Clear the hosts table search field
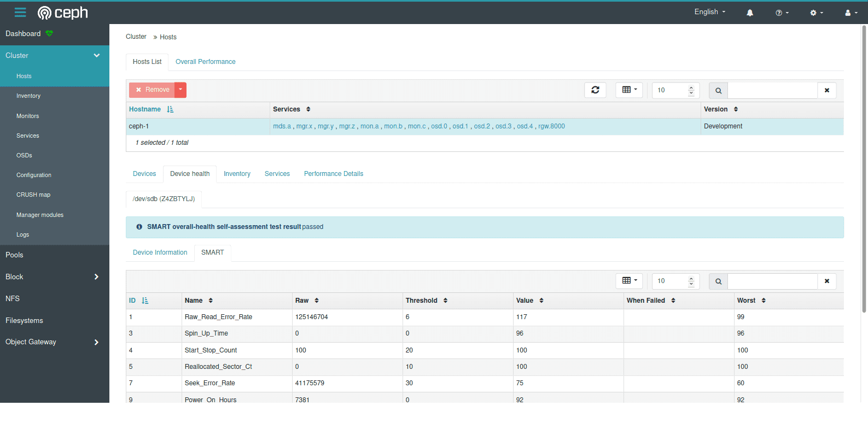Screen dimensions: 868x429 coord(826,90)
